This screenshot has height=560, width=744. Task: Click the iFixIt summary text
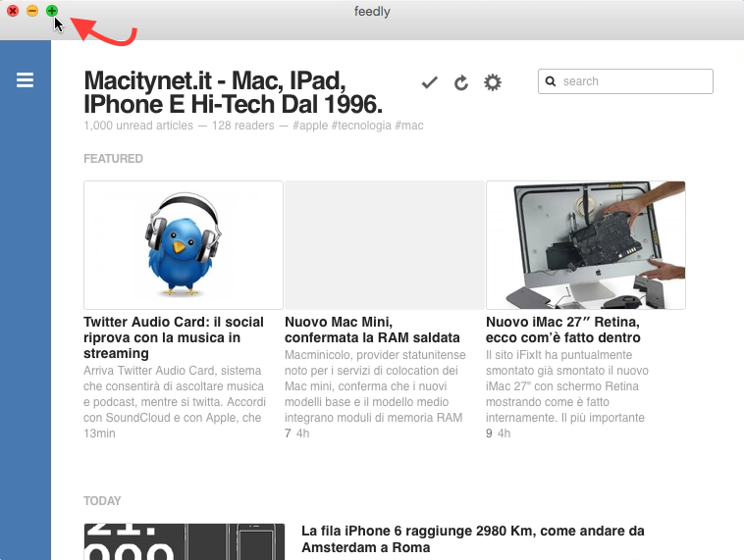567,386
